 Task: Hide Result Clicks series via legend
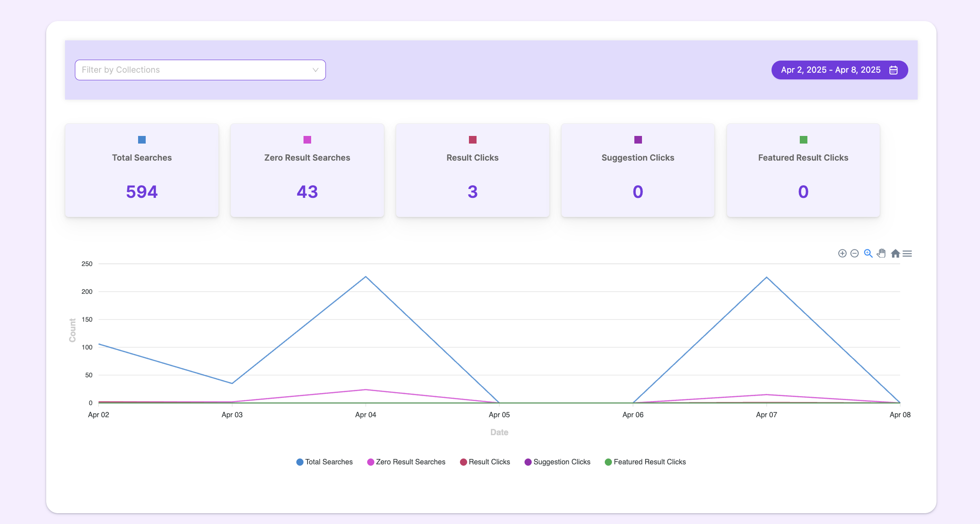tap(485, 462)
